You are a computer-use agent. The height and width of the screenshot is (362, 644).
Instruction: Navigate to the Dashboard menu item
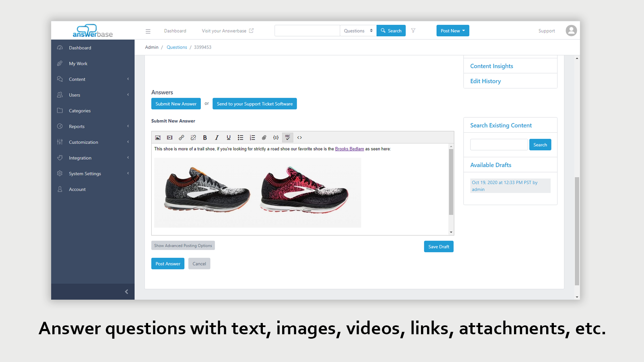[x=80, y=47]
